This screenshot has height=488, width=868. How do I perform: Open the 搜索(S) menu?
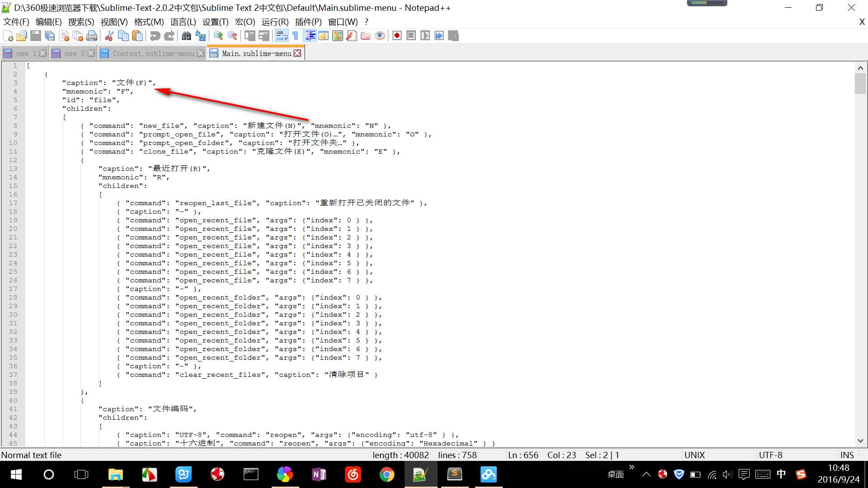click(x=81, y=22)
